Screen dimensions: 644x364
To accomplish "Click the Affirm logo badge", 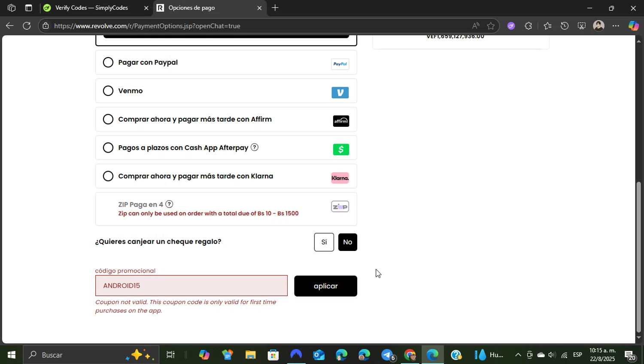I will [x=341, y=121].
